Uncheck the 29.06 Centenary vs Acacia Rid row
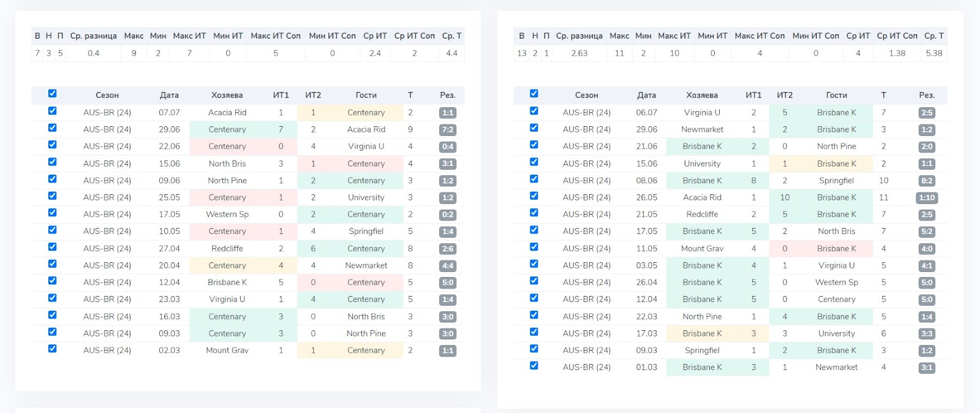Viewport: 980px width, 413px height. 53,128
